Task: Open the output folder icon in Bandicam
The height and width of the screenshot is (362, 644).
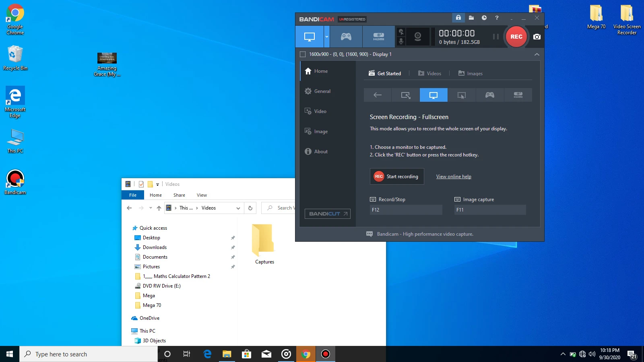Action: (471, 18)
